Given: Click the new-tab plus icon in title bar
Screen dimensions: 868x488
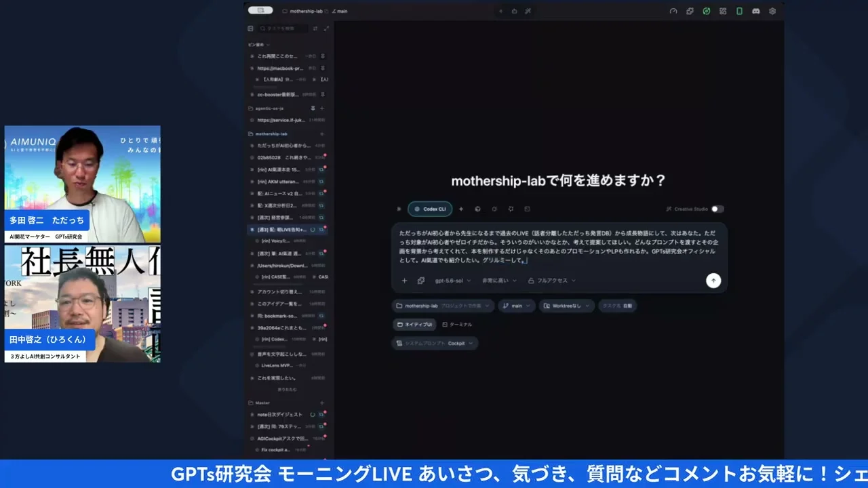Looking at the screenshot, I should (x=501, y=12).
